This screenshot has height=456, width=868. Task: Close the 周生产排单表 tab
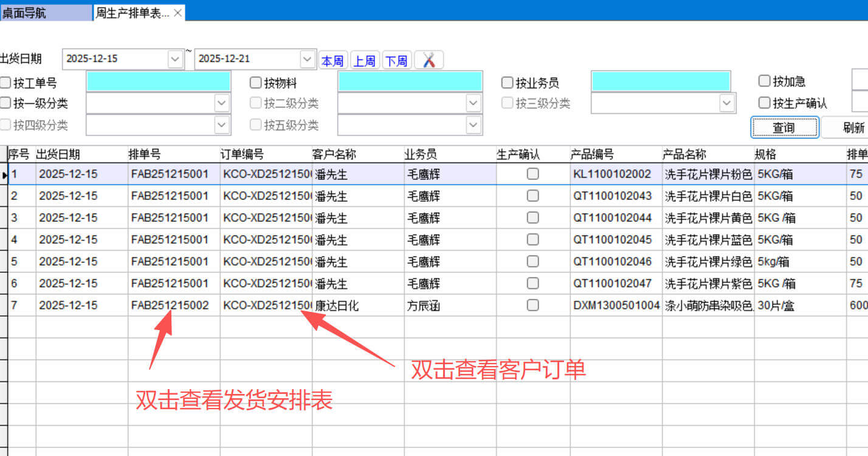tap(177, 13)
